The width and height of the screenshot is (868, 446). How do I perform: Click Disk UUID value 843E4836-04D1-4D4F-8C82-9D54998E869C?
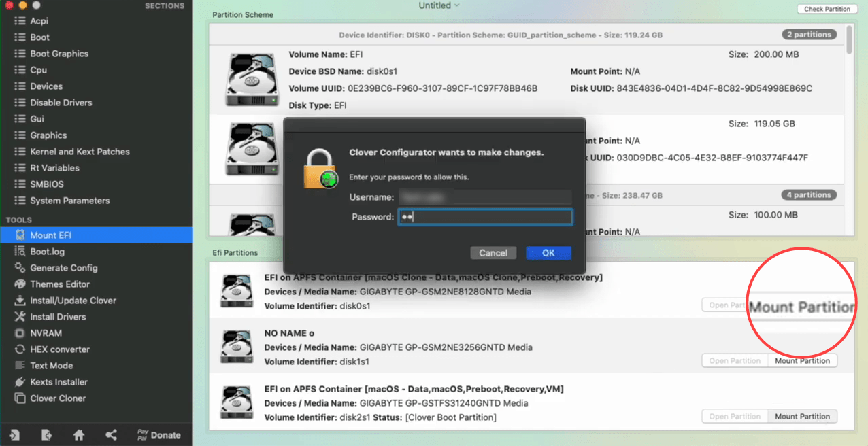click(x=713, y=88)
